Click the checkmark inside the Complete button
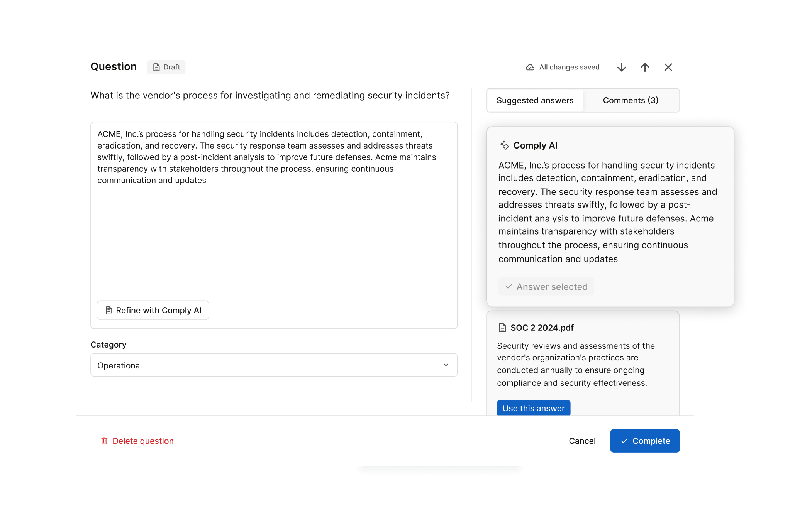The image size is (812, 512). tap(624, 441)
